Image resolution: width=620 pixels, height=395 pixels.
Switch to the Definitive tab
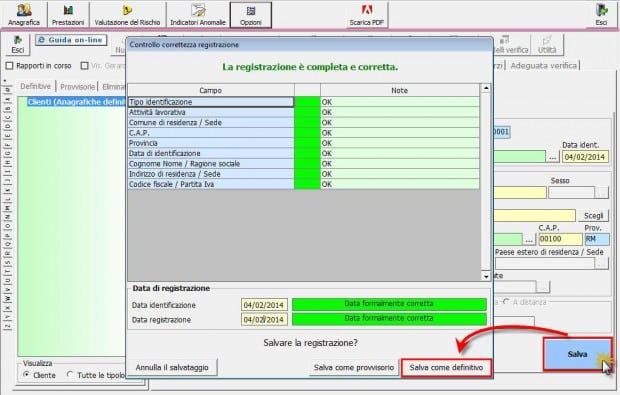[36, 86]
